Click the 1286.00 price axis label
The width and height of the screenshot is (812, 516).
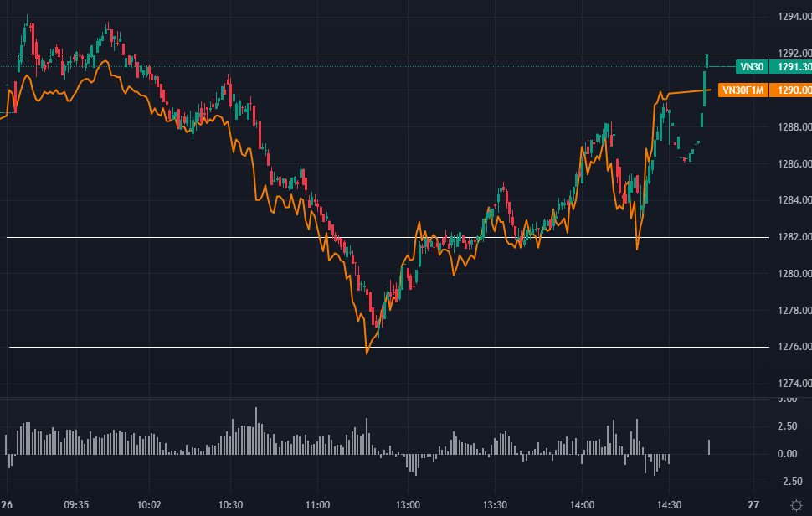794,163
